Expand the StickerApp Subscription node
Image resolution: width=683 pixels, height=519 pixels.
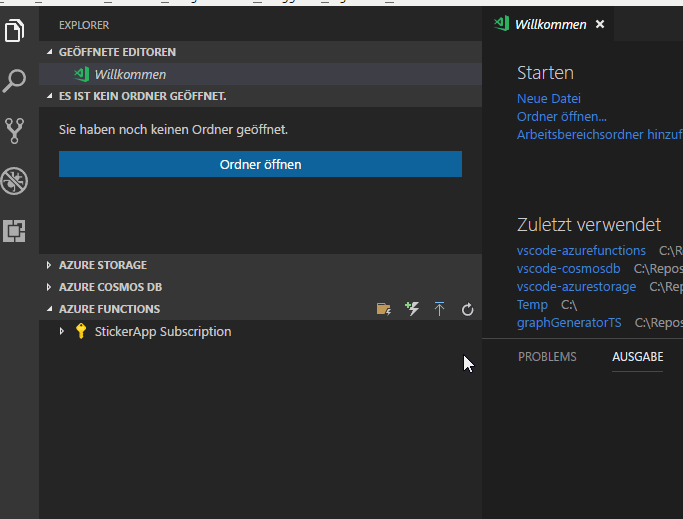(62, 331)
